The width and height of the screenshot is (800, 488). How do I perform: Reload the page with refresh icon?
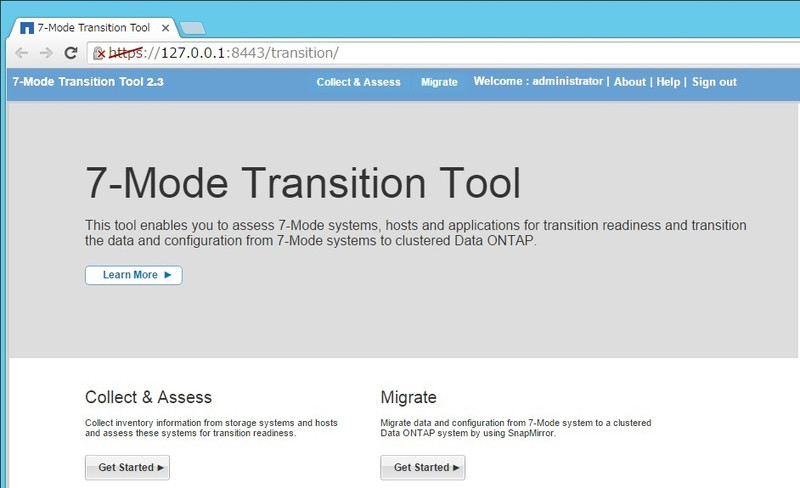[x=70, y=53]
